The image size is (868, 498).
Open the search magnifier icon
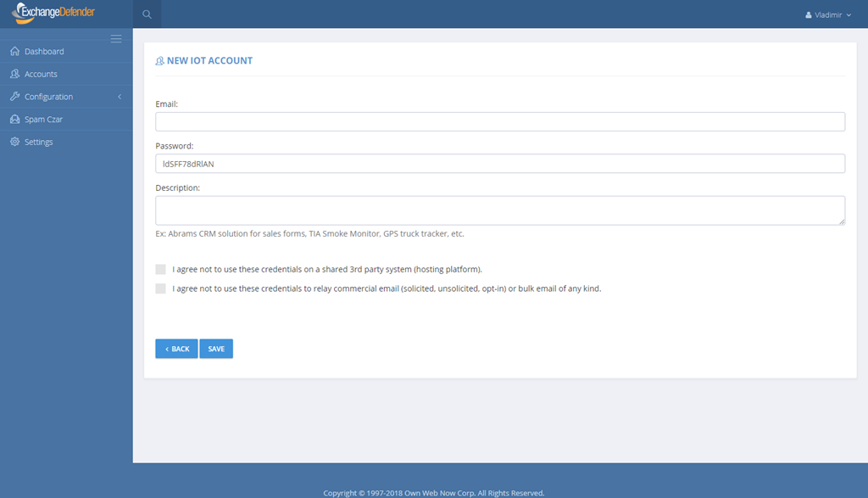point(147,14)
